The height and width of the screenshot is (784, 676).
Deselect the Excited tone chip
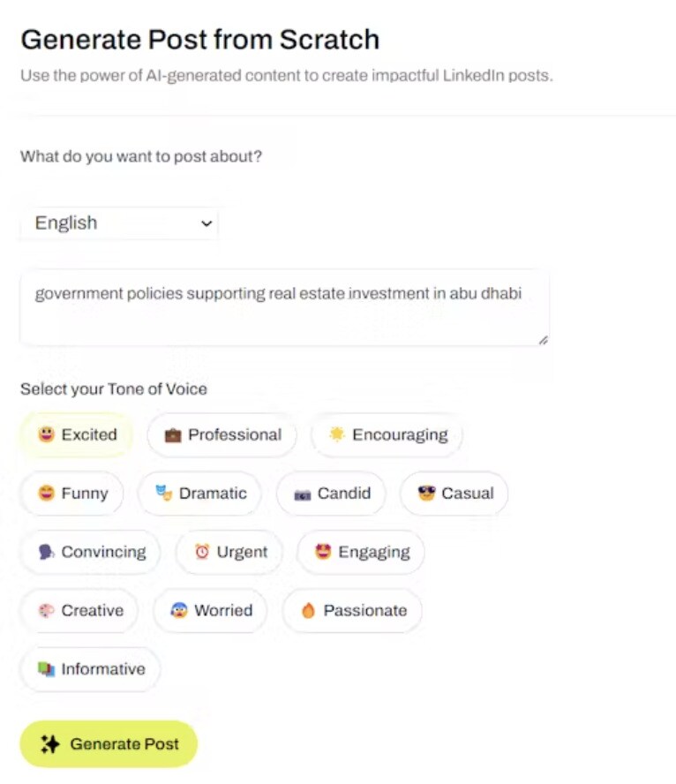click(x=77, y=434)
